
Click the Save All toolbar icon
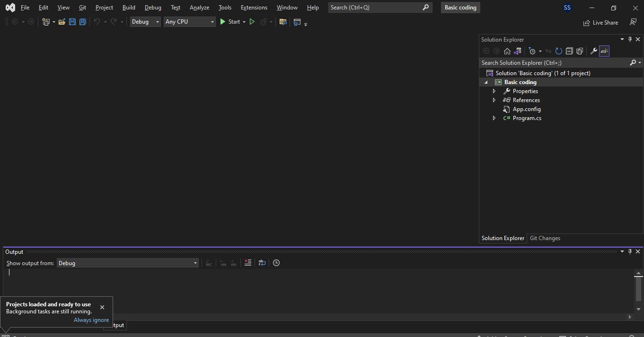click(x=82, y=22)
